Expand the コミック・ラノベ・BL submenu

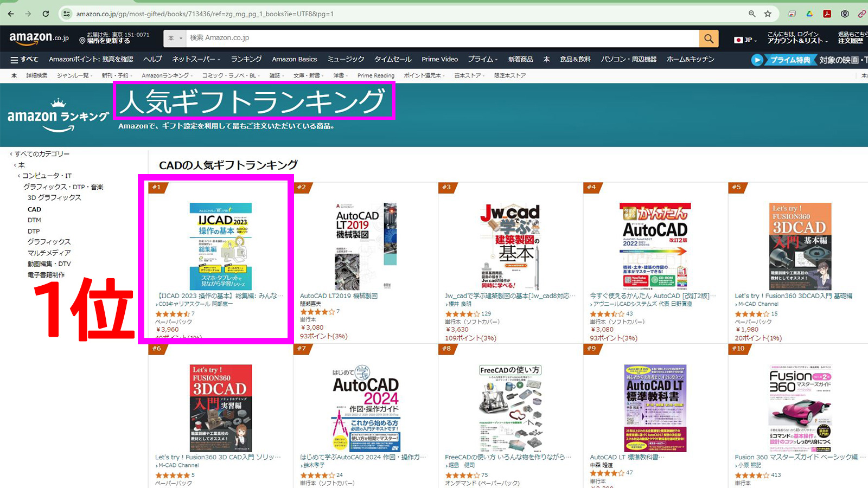coord(231,75)
